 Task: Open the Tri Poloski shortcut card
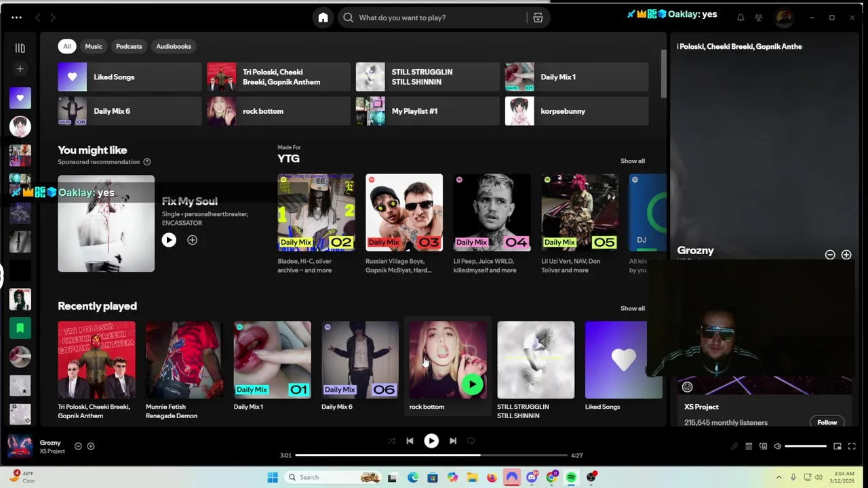click(279, 77)
